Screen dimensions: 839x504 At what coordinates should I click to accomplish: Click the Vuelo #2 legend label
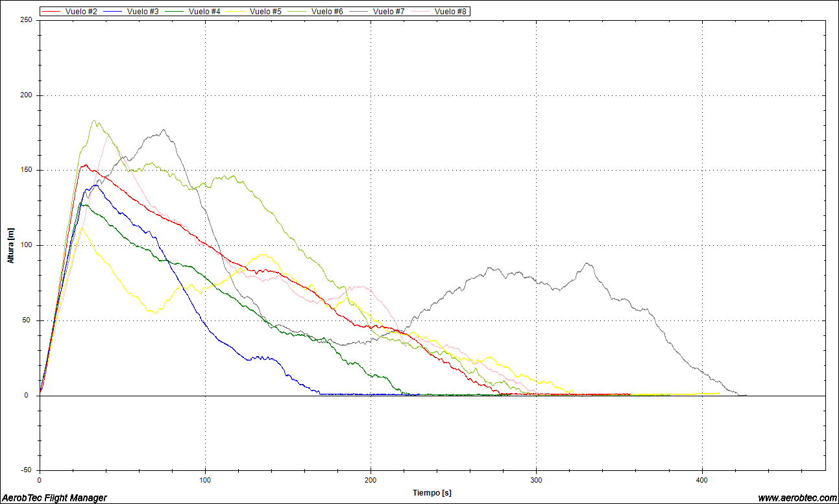click(x=81, y=12)
